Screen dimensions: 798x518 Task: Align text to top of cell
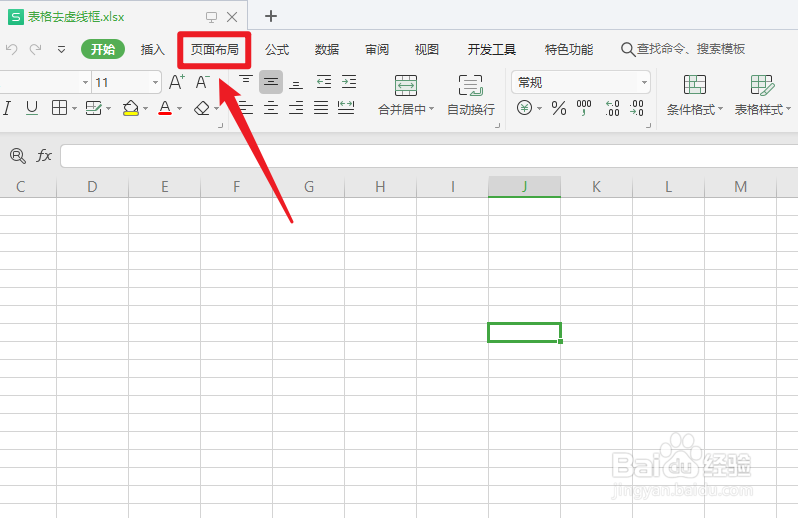[246, 82]
